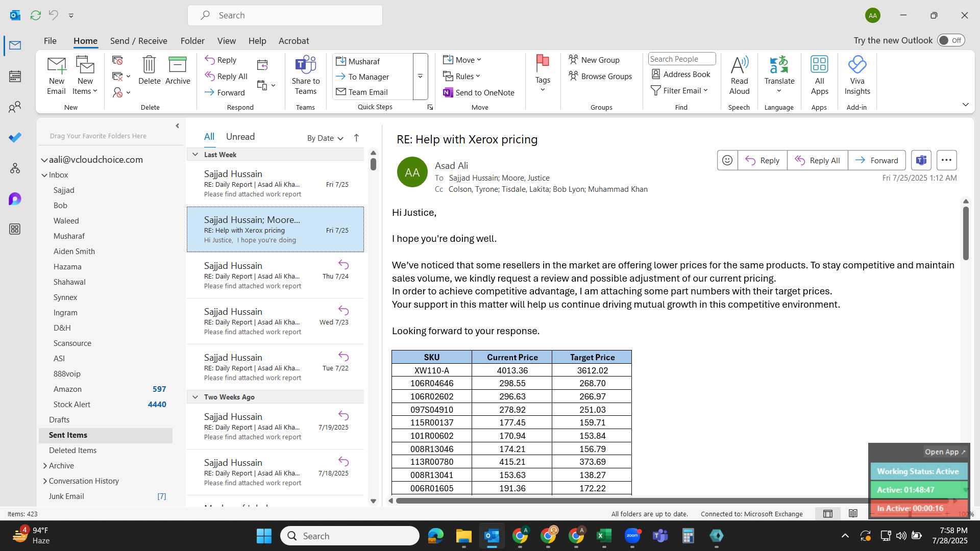Click Share to Teams icon

306,76
